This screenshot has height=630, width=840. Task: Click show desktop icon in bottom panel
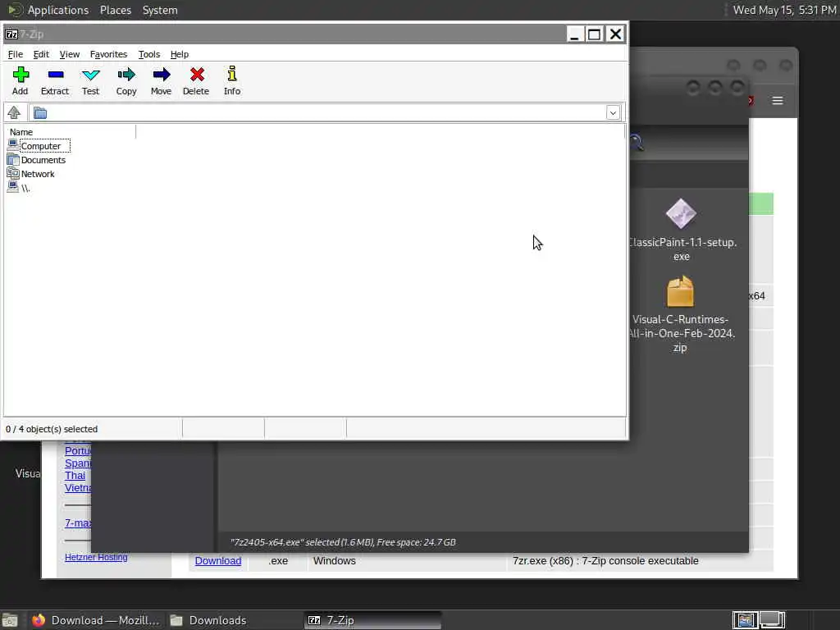point(10,621)
